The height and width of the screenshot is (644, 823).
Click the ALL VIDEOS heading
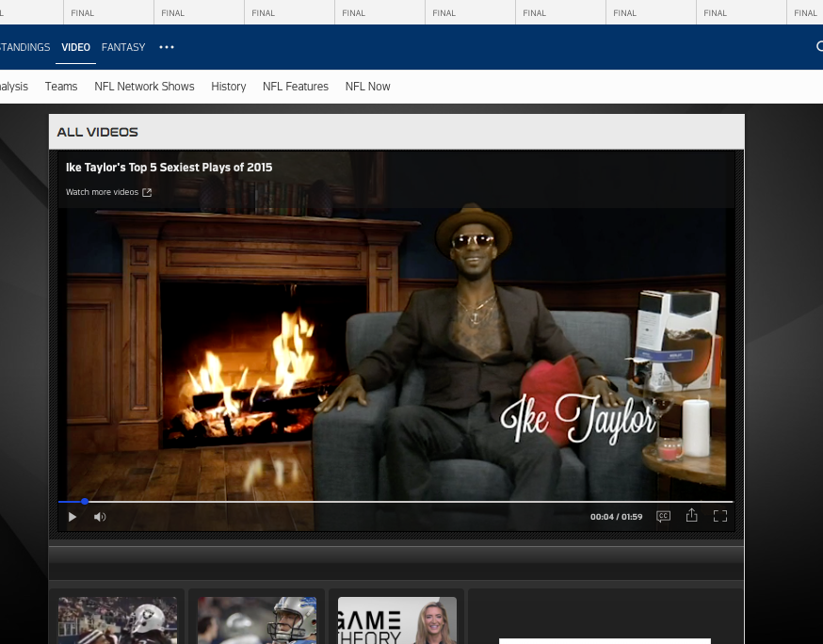(x=98, y=132)
